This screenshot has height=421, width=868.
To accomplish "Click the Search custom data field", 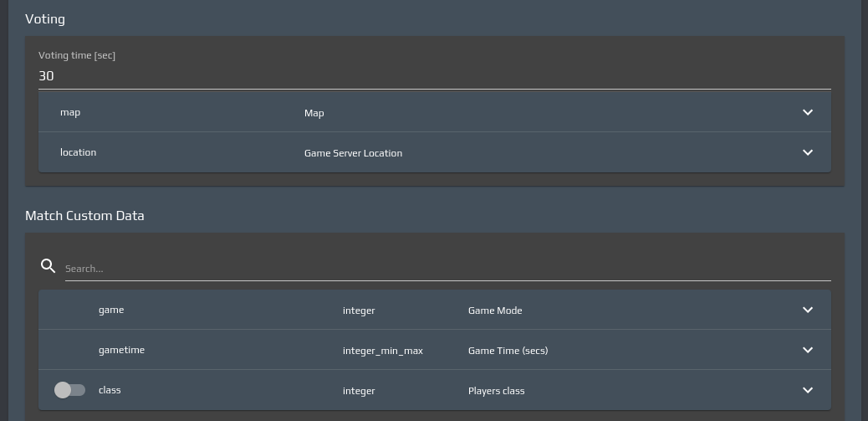I will pyautogui.click(x=447, y=269).
